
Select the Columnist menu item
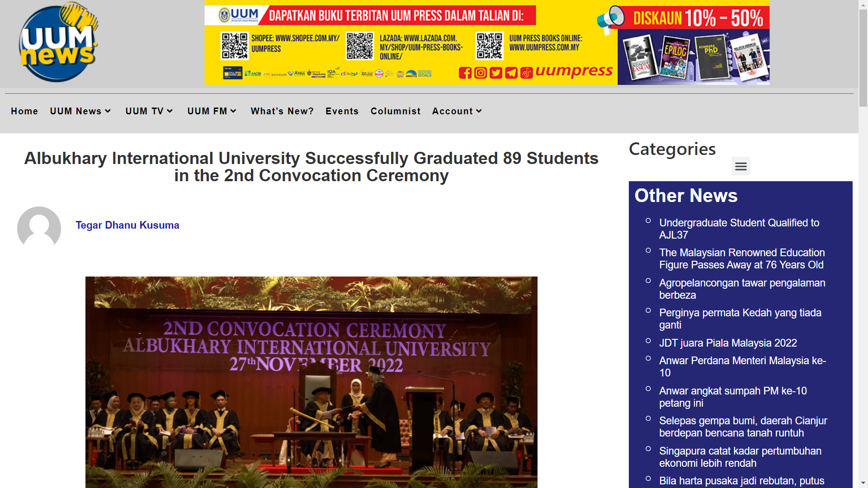(396, 111)
